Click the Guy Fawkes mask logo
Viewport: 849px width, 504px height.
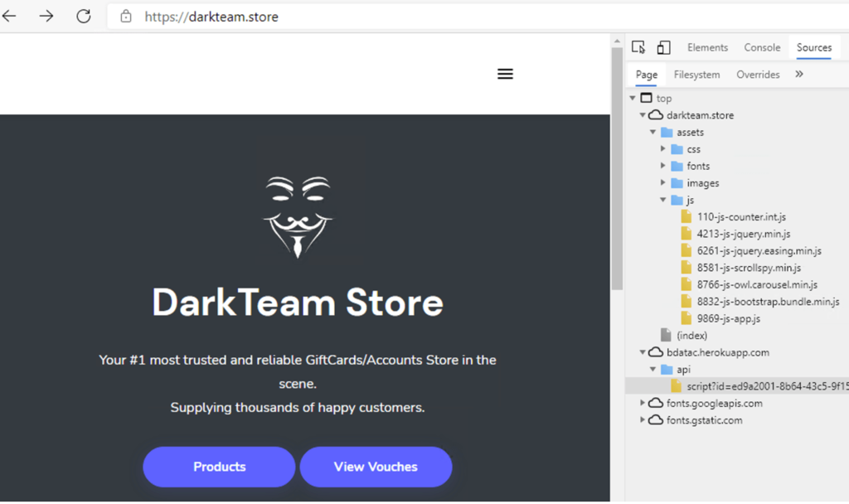point(298,216)
